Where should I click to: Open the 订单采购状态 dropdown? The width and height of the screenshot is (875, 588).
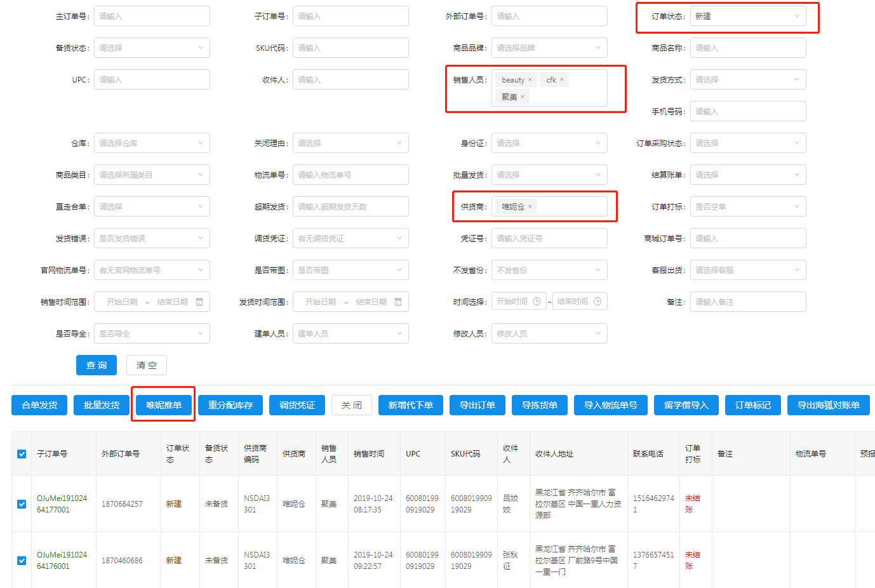748,143
